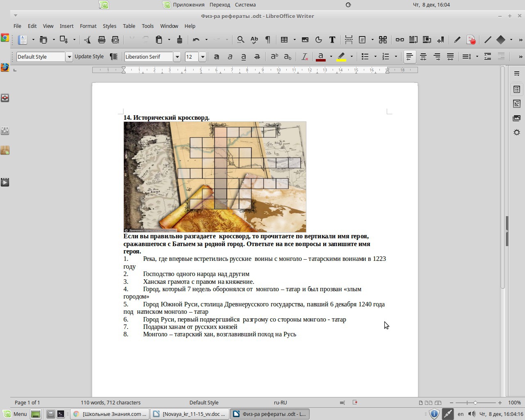Insert an image using the toolbar icon

click(x=305, y=40)
